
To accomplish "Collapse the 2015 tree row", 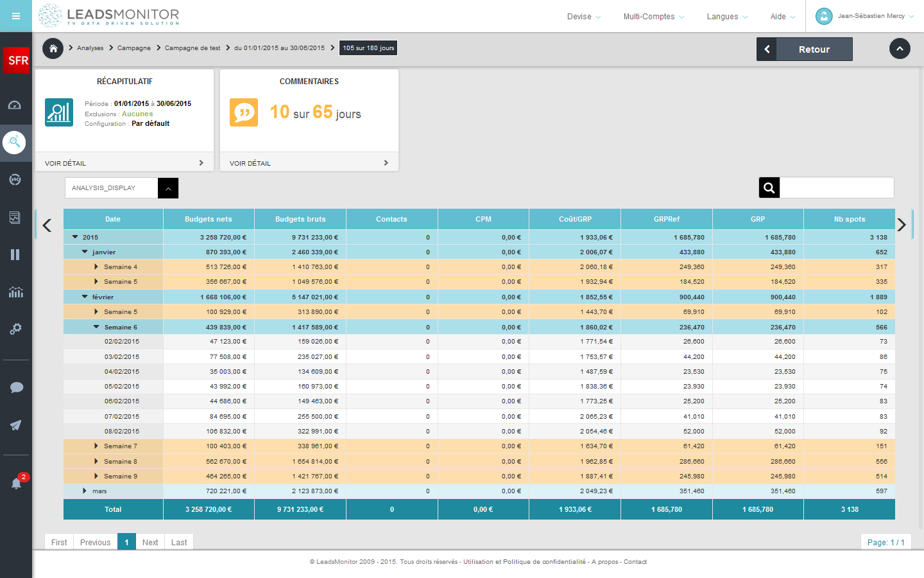I will (75, 237).
